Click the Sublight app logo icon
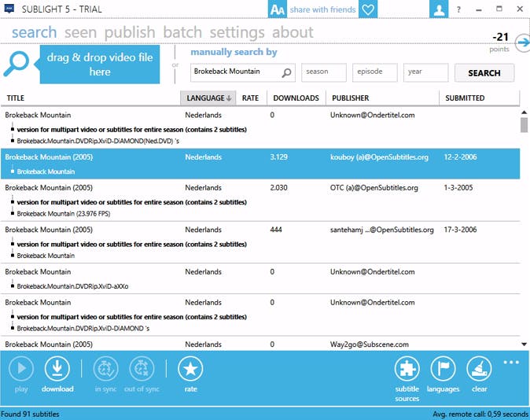The height and width of the screenshot is (420, 530). click(9, 9)
